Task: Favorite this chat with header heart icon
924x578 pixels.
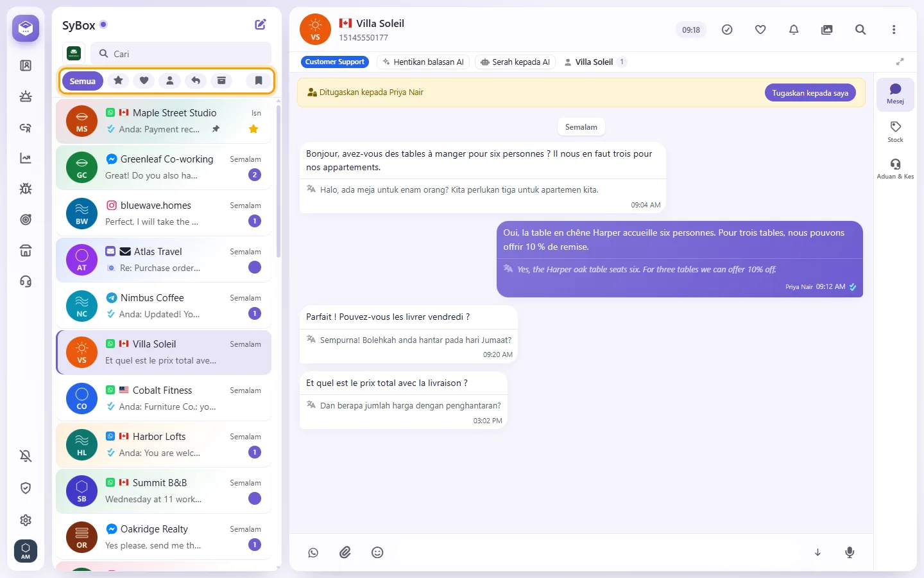Action: coord(760,30)
